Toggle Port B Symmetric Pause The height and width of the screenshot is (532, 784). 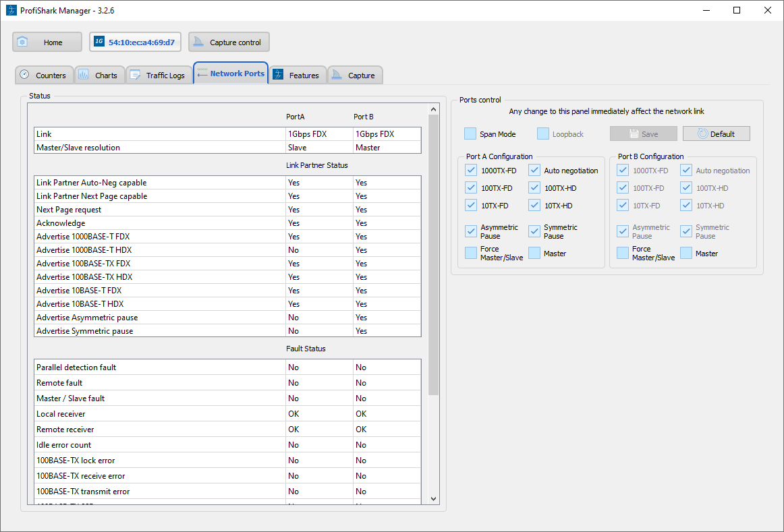pos(686,231)
